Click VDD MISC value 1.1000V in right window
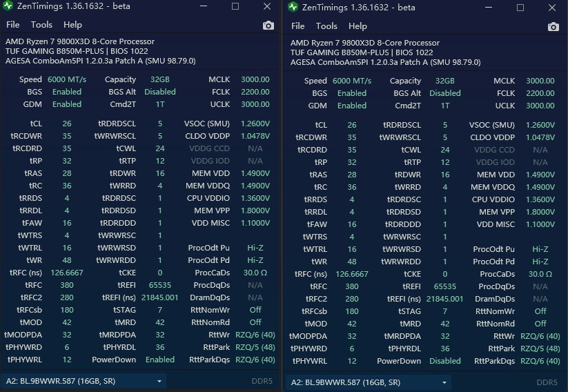The height and width of the screenshot is (392, 568). [x=540, y=224]
